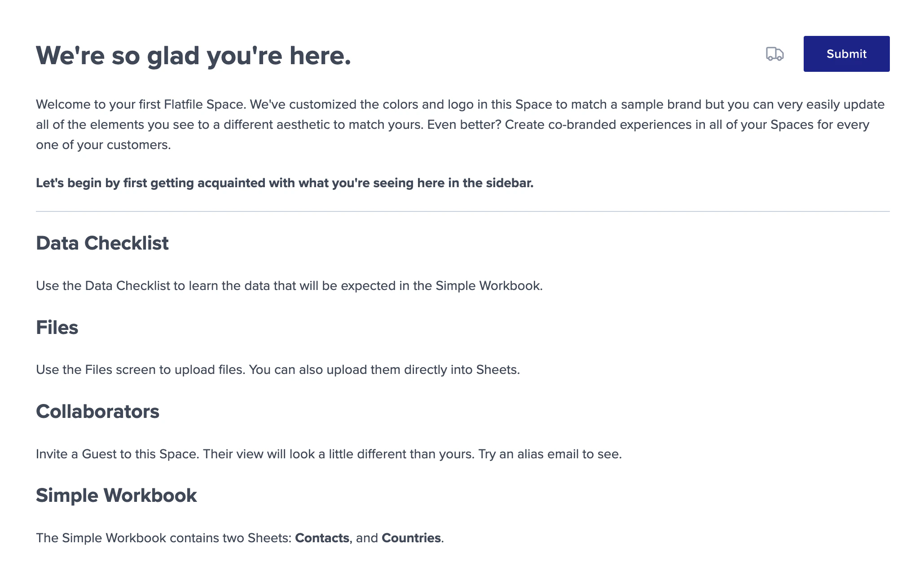Click the Collaborators heading
This screenshot has height=562, width=924.
click(x=97, y=411)
